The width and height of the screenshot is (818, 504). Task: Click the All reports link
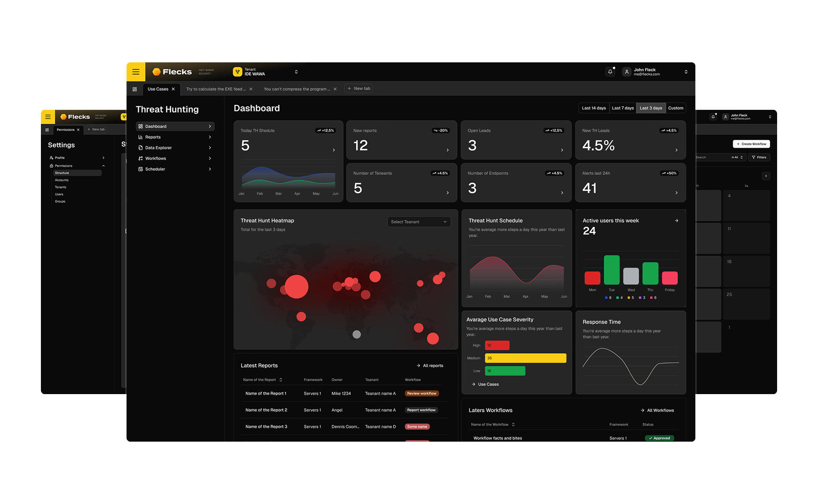click(430, 366)
